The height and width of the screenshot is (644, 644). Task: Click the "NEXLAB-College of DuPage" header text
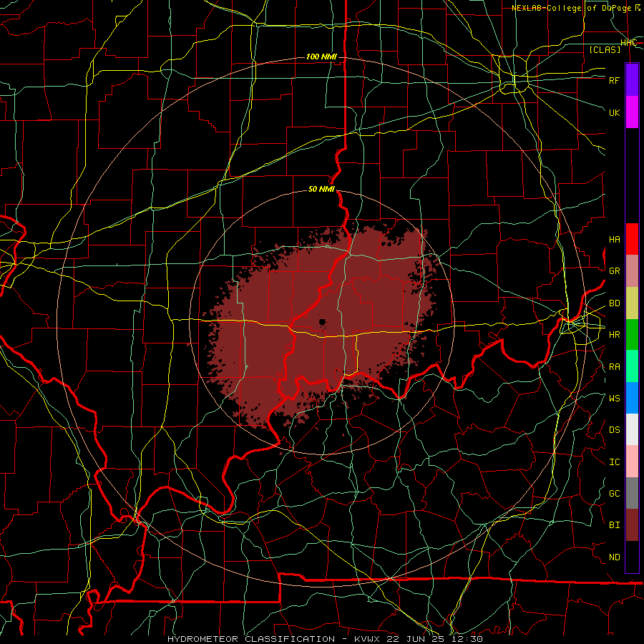pyautogui.click(x=573, y=8)
